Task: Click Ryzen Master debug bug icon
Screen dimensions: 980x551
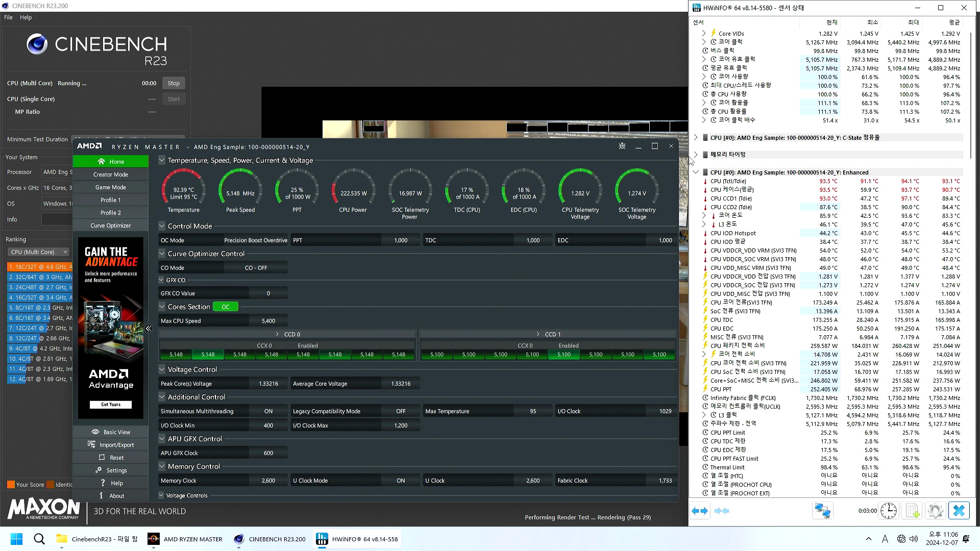Action: (622, 146)
